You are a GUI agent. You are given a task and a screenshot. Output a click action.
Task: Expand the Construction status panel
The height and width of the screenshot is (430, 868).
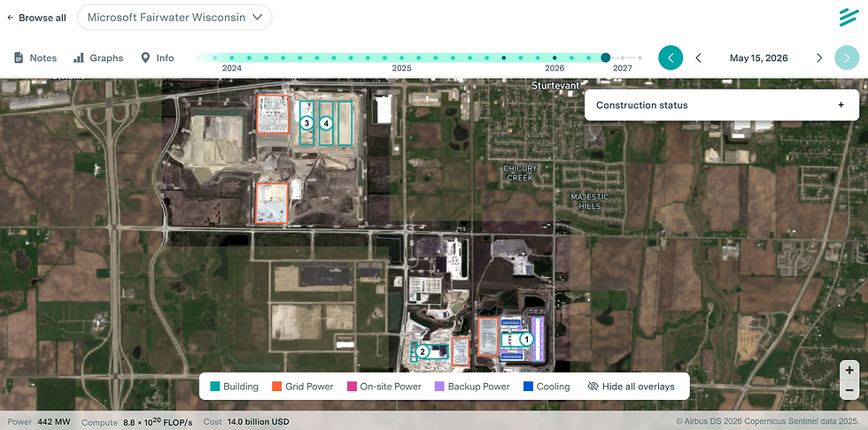point(722,105)
